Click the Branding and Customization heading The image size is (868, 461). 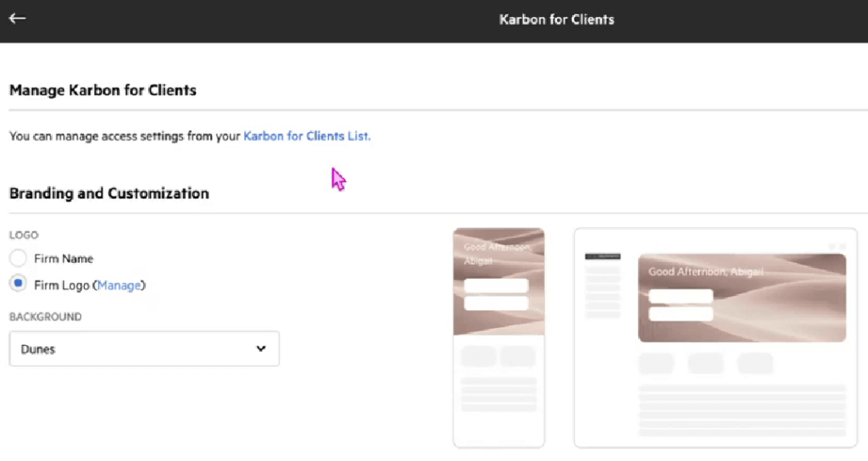(x=109, y=193)
